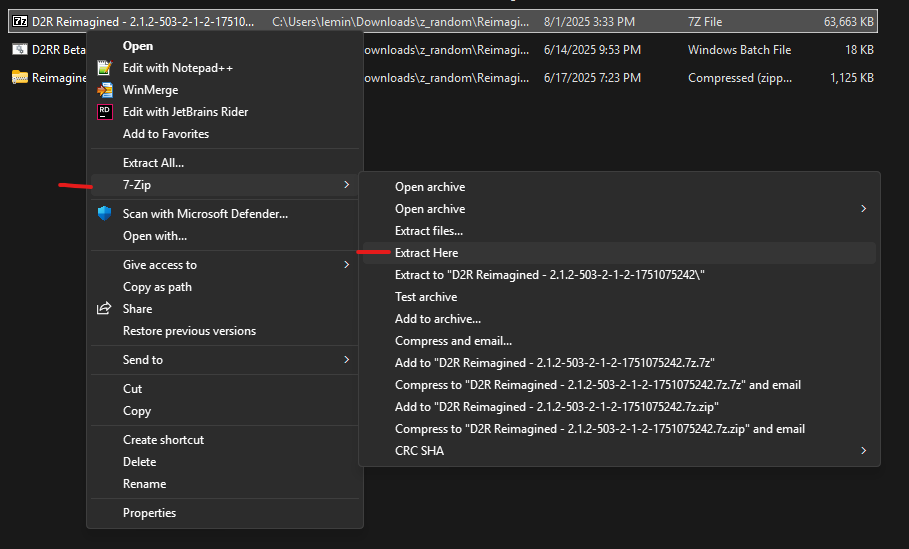Click the 63,663 KB size cell

[849, 21]
